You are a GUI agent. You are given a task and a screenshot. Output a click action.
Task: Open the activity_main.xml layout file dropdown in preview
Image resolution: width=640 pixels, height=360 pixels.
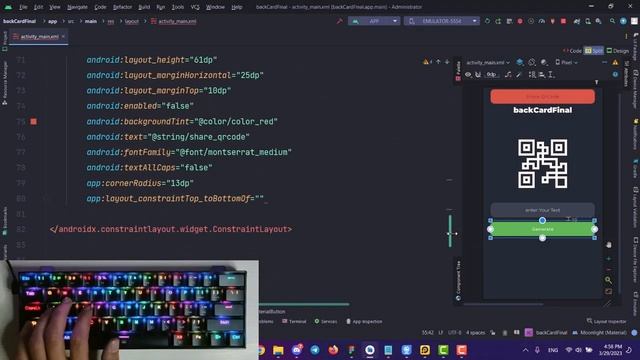[x=488, y=62]
